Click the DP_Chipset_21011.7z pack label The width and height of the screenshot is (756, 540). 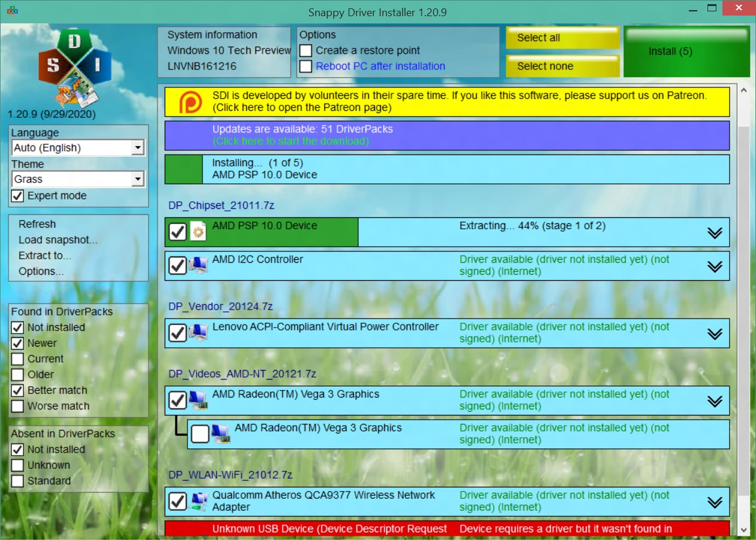[x=221, y=205]
